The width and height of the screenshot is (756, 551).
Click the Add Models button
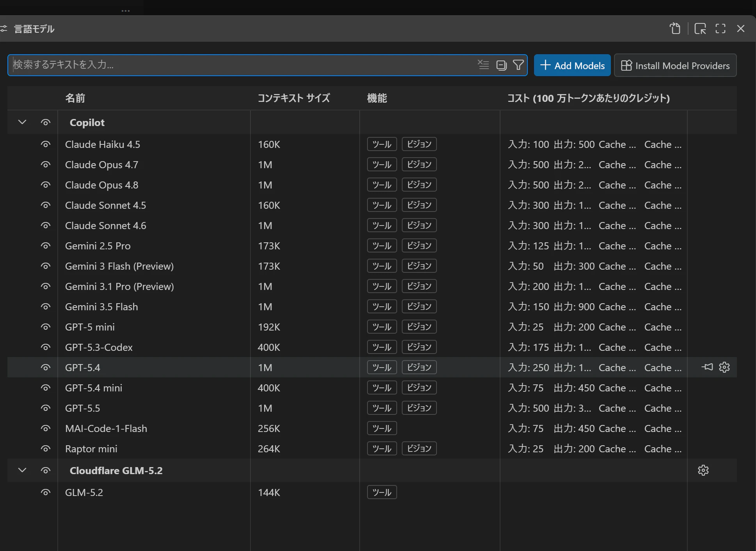(x=572, y=65)
